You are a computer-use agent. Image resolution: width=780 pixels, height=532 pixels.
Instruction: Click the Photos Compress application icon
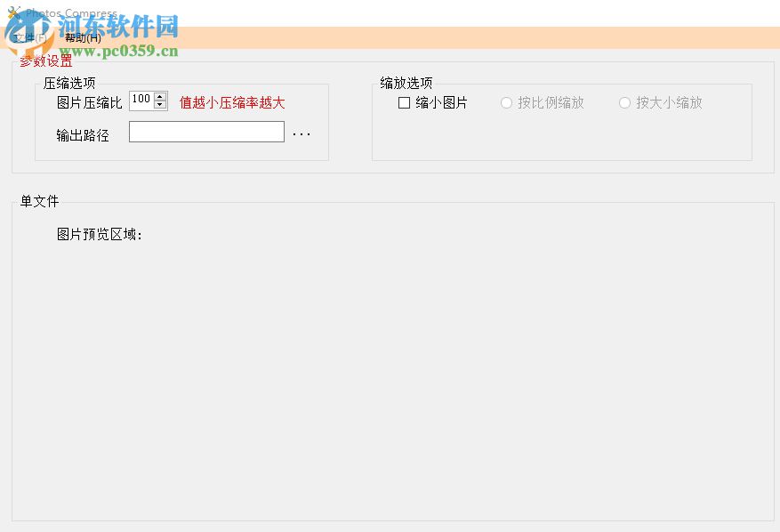(x=12, y=12)
